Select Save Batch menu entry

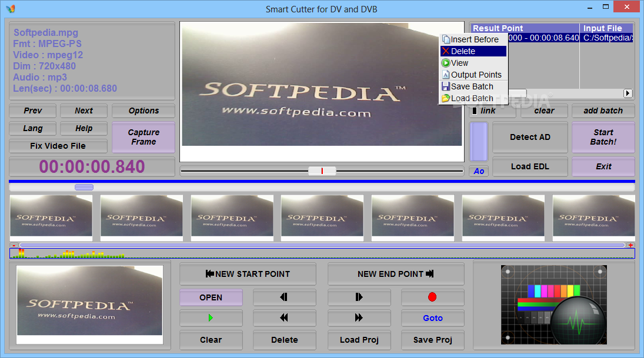tap(473, 86)
